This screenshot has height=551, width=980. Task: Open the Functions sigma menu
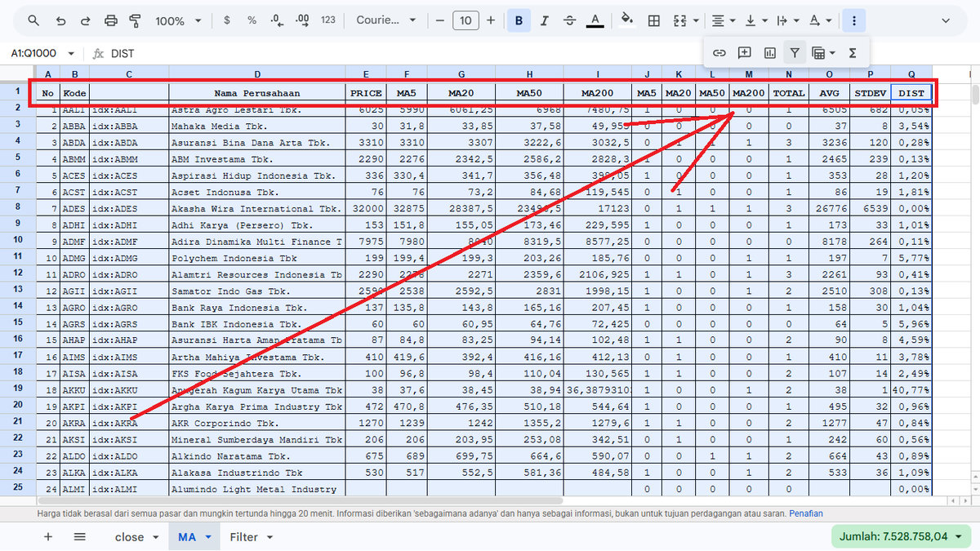point(853,53)
